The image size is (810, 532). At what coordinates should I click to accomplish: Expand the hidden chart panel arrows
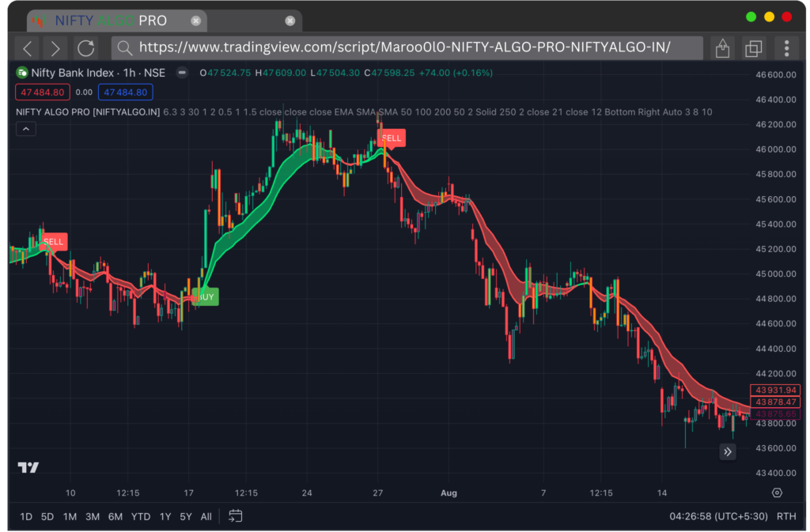point(727,451)
